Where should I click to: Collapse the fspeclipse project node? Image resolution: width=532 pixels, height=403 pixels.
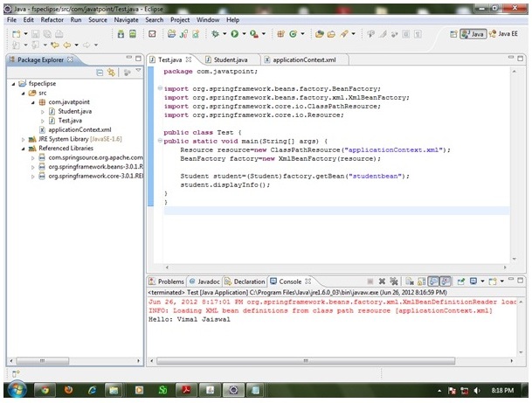pyautogui.click(x=11, y=82)
